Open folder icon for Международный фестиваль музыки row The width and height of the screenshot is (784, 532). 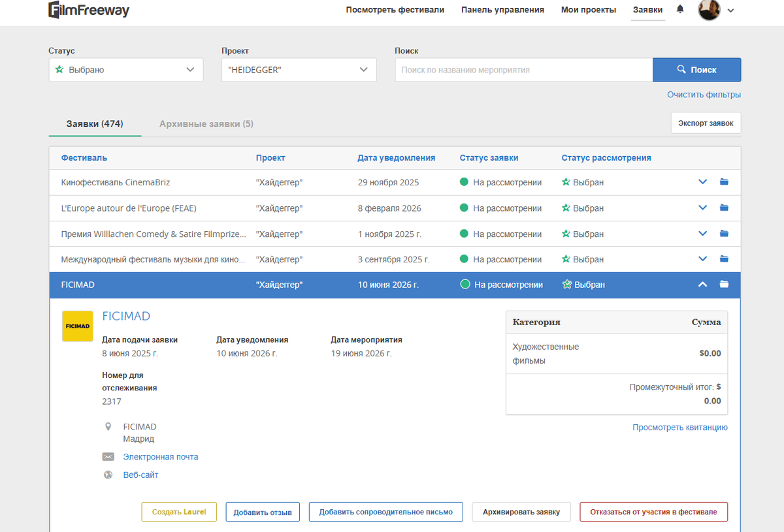724,258
